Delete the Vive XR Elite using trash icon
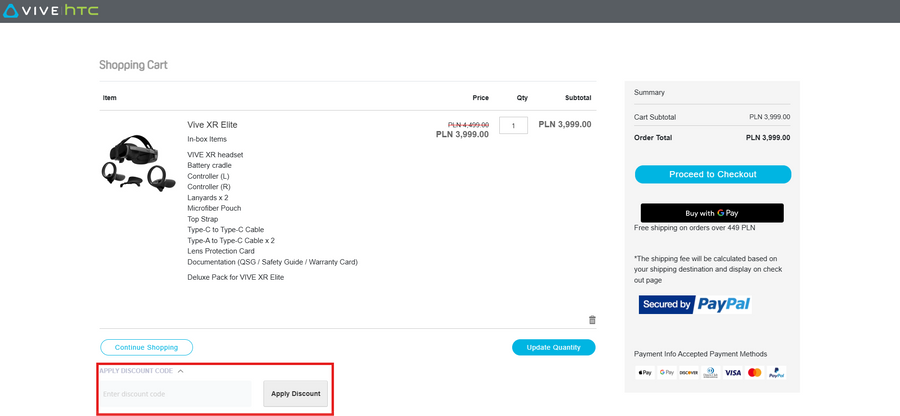The image size is (900, 416). tap(592, 320)
